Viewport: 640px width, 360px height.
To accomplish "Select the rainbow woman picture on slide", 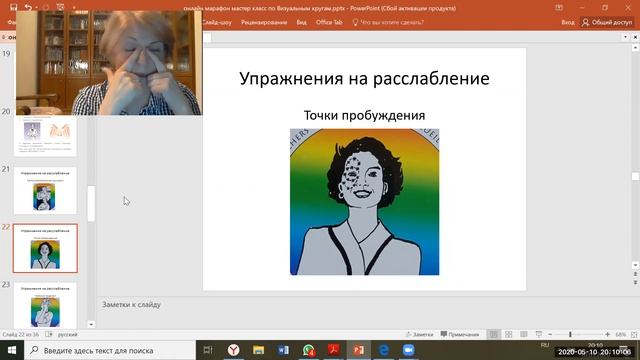I will coord(364,202).
